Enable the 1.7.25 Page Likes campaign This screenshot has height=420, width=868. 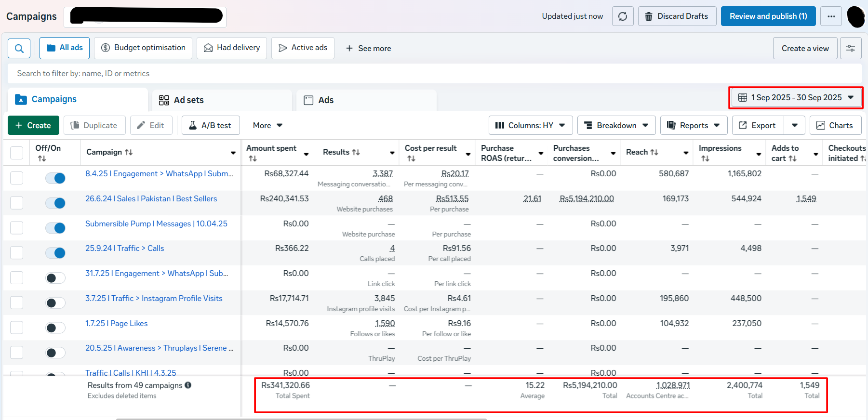point(55,328)
